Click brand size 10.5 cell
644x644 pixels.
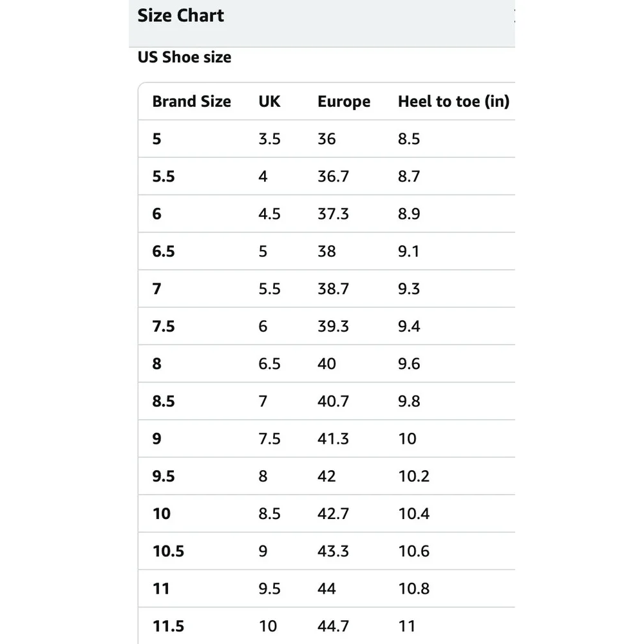coord(168,551)
